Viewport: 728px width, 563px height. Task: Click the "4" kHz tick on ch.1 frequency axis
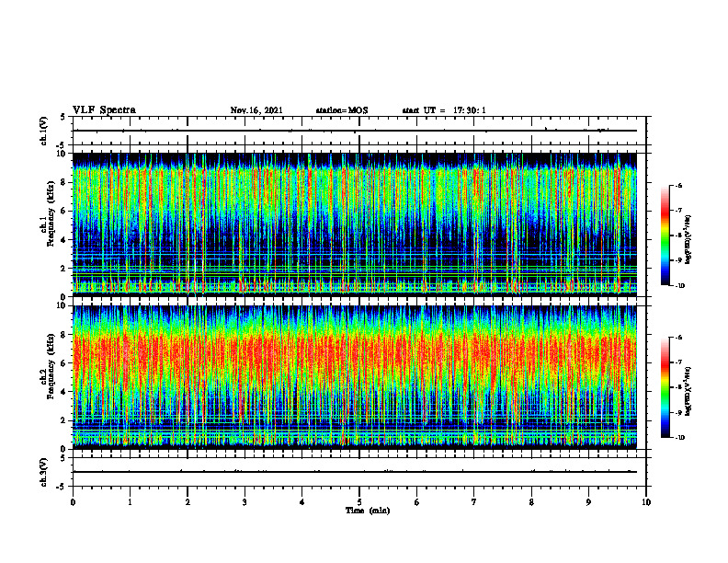click(64, 240)
